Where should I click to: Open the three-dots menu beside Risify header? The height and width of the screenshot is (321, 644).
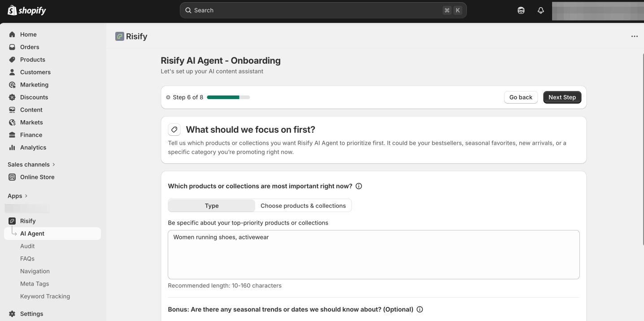coord(634,36)
